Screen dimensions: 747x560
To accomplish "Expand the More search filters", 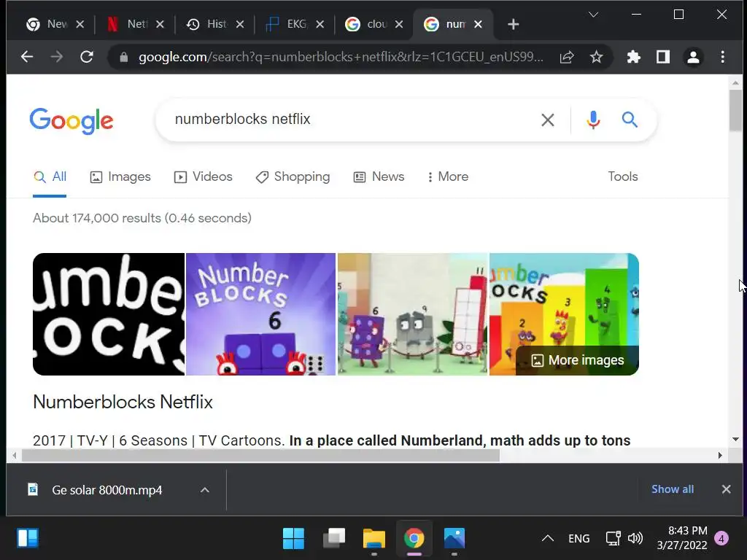I will 448,176.
